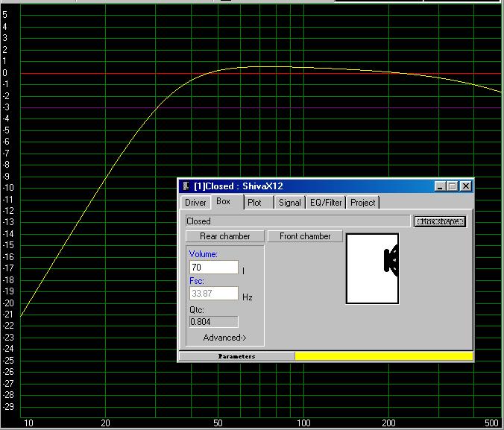
Task: Click the Fsc field showing 33.87
Action: click(x=214, y=294)
